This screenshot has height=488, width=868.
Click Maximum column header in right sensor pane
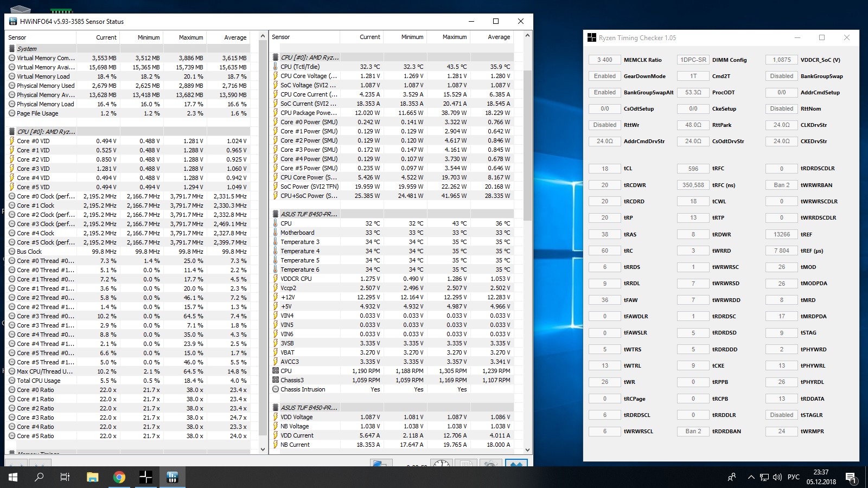tap(448, 37)
